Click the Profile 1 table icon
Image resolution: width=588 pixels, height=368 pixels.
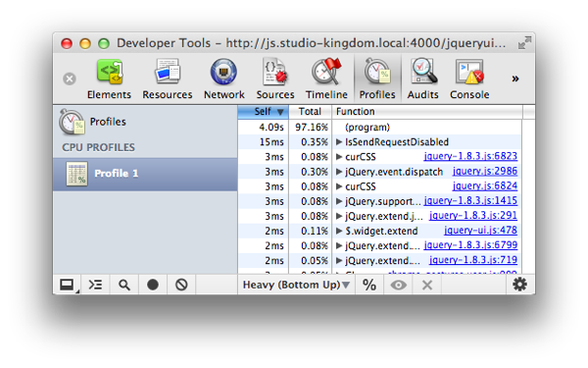[x=76, y=174]
